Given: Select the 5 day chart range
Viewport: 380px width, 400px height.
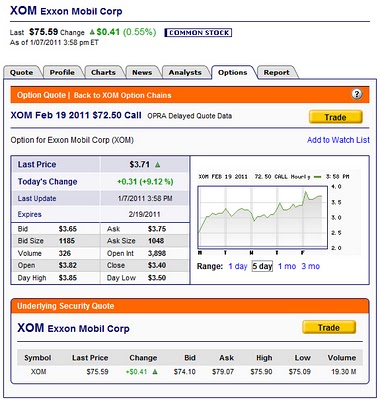Looking at the screenshot, I should coord(262,266).
